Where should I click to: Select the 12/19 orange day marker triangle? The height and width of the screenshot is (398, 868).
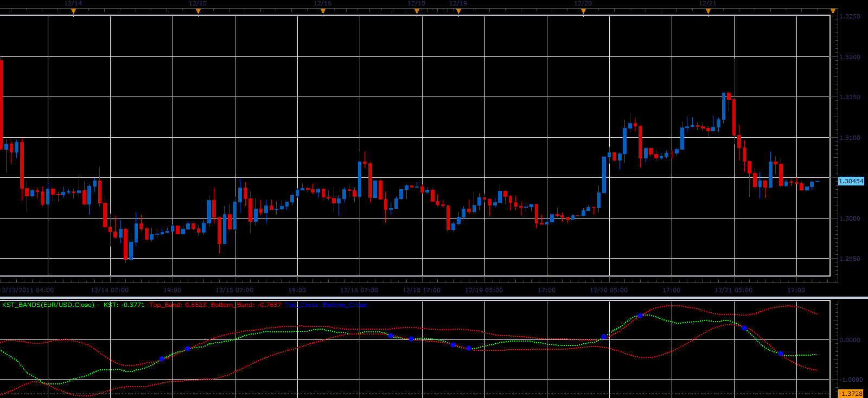click(458, 11)
